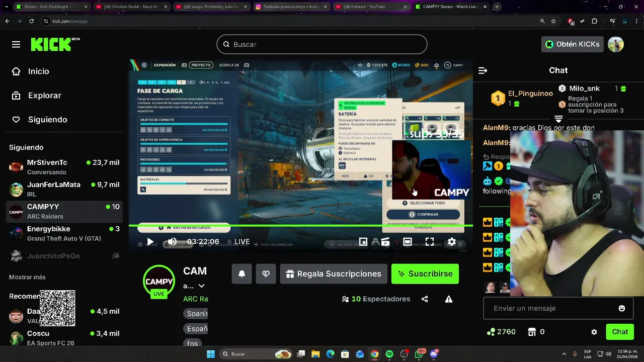Viewport: 644px width, 362px height.
Task: Go back in browser history
Action: coord(7,21)
